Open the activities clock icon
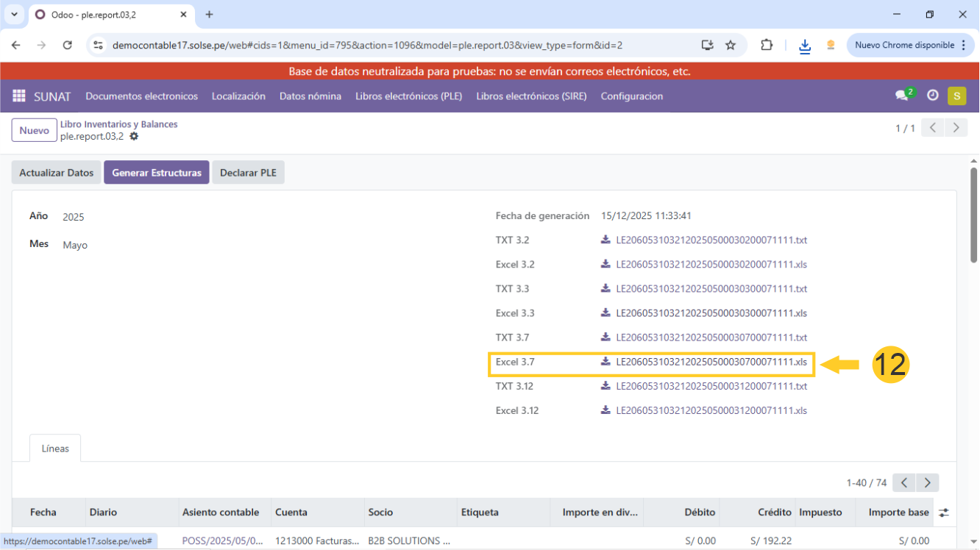 coord(932,96)
